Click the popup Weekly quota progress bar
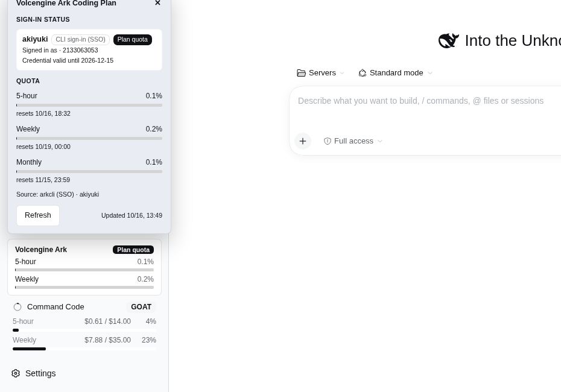Image resolution: width=561 pixels, height=392 pixels. [x=89, y=139]
